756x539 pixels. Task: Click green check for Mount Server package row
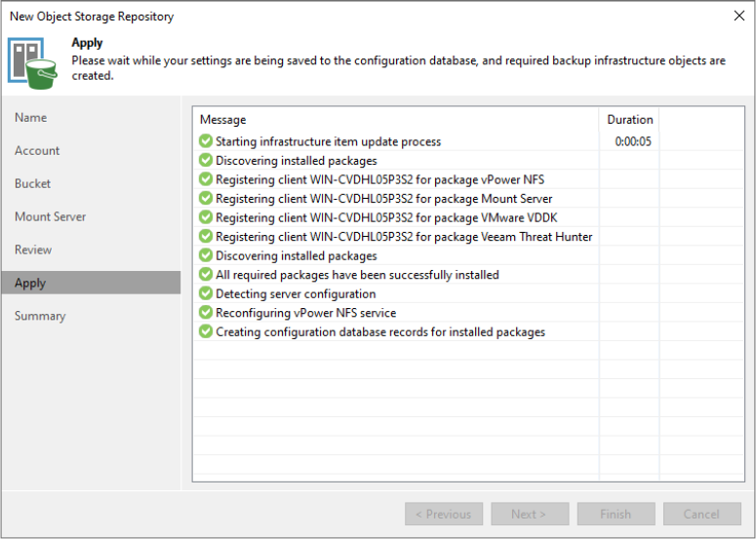pyautogui.click(x=206, y=198)
